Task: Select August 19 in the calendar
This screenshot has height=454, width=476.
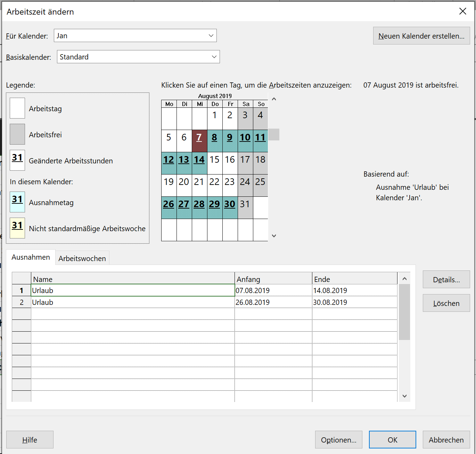Action: [x=169, y=185]
